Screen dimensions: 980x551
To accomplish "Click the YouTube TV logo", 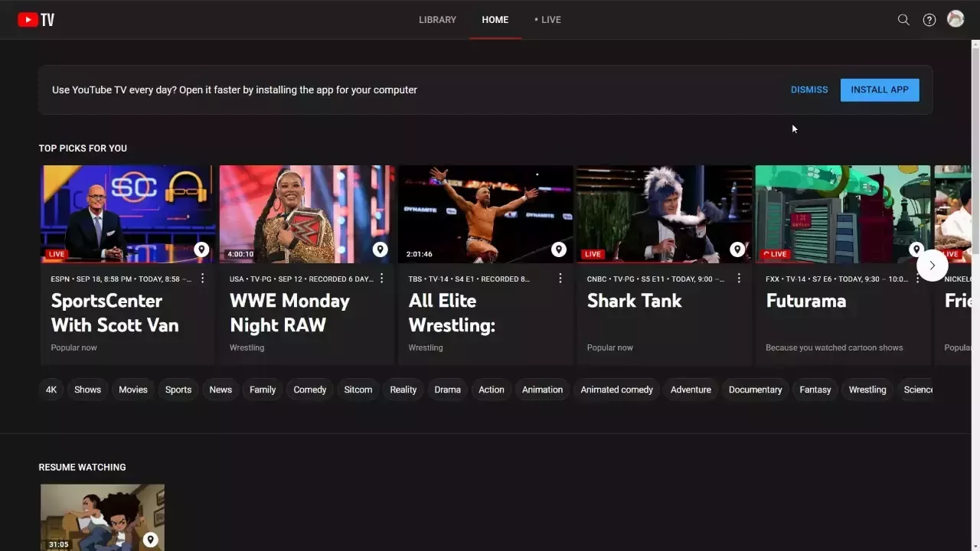I will (x=35, y=19).
